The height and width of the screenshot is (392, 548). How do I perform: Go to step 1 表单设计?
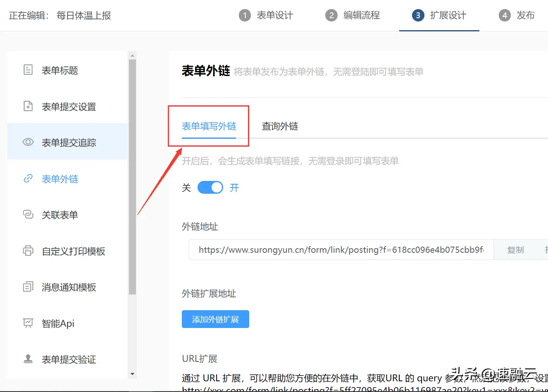pyautogui.click(x=266, y=15)
